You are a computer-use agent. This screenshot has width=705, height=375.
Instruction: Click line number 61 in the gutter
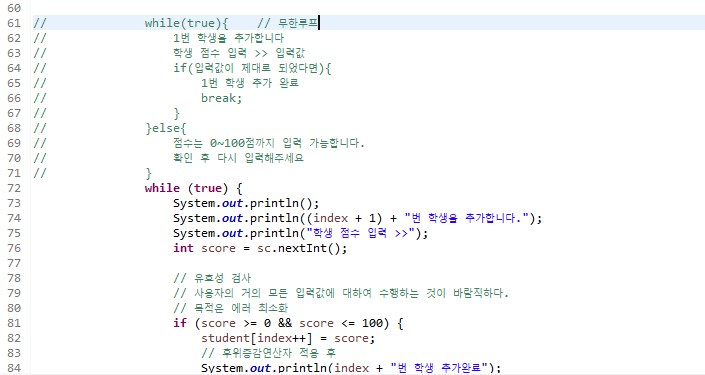(14, 23)
